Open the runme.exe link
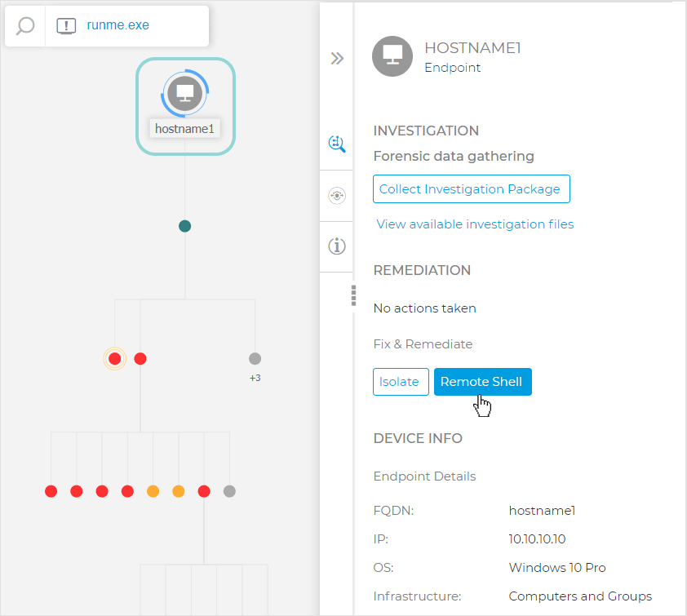This screenshot has width=687, height=616. (x=117, y=25)
